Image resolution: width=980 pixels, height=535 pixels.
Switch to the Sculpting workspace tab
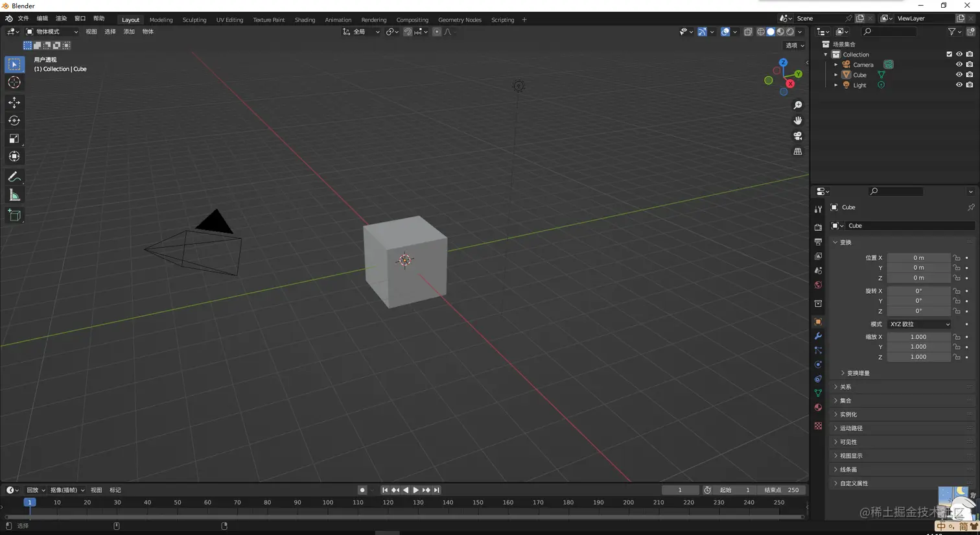[194, 20]
